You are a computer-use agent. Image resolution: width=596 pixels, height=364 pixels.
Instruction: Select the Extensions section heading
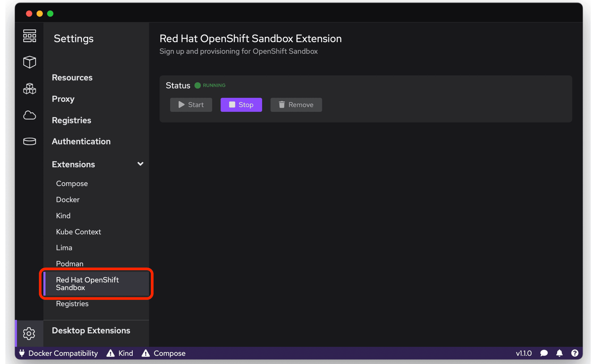click(x=73, y=164)
